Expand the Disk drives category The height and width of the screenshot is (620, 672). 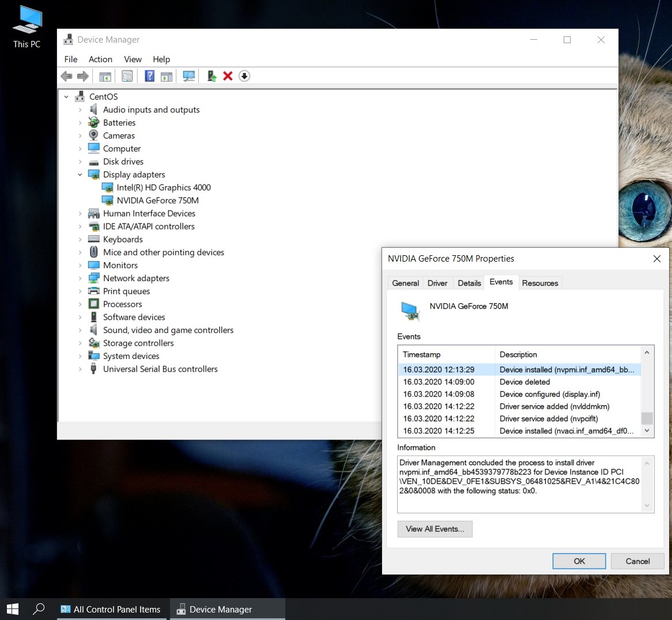click(80, 161)
